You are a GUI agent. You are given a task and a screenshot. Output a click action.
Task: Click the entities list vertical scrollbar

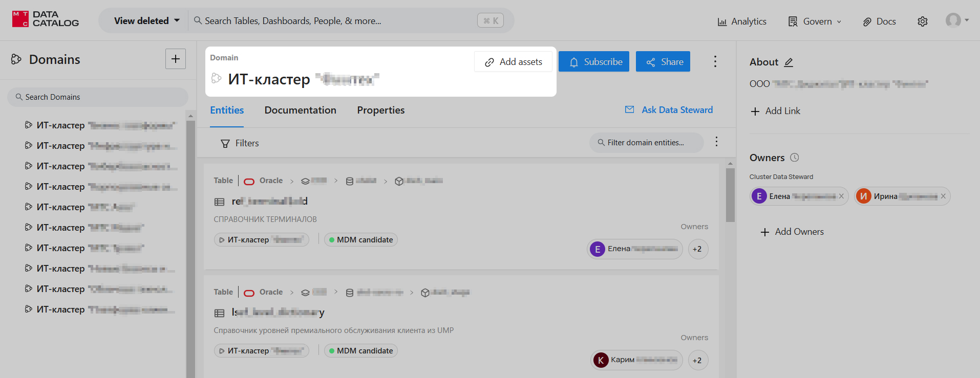[x=730, y=195]
